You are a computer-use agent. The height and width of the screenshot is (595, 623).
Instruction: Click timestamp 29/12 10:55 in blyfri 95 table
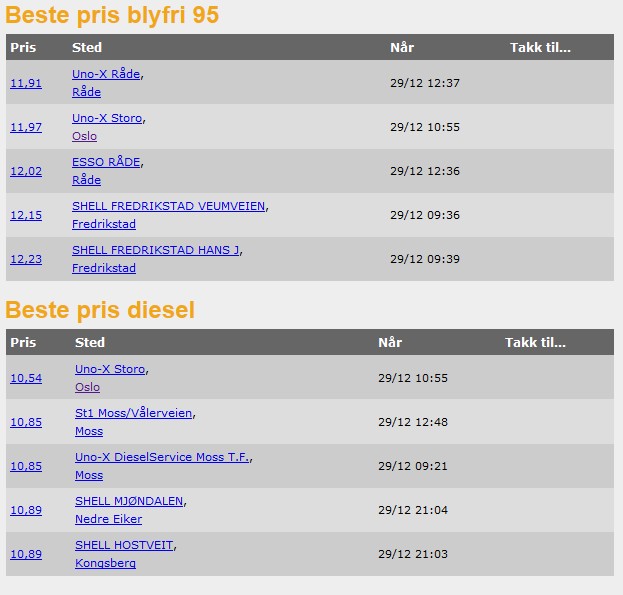pos(425,127)
